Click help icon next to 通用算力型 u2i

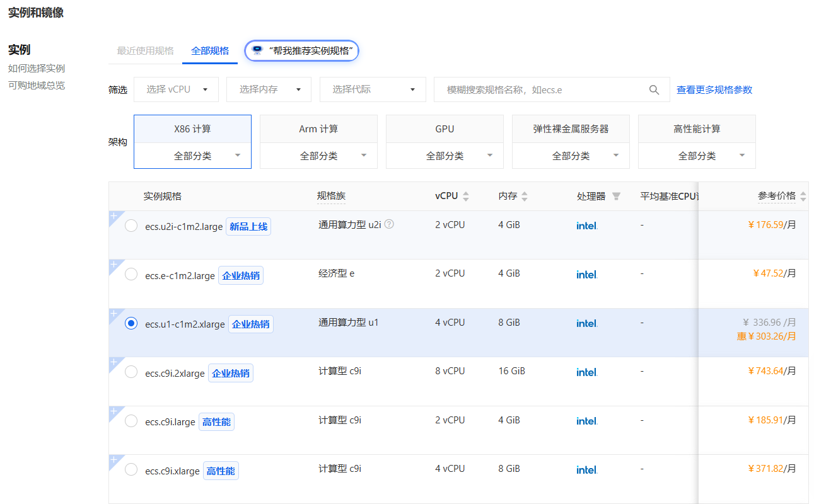[x=389, y=224]
